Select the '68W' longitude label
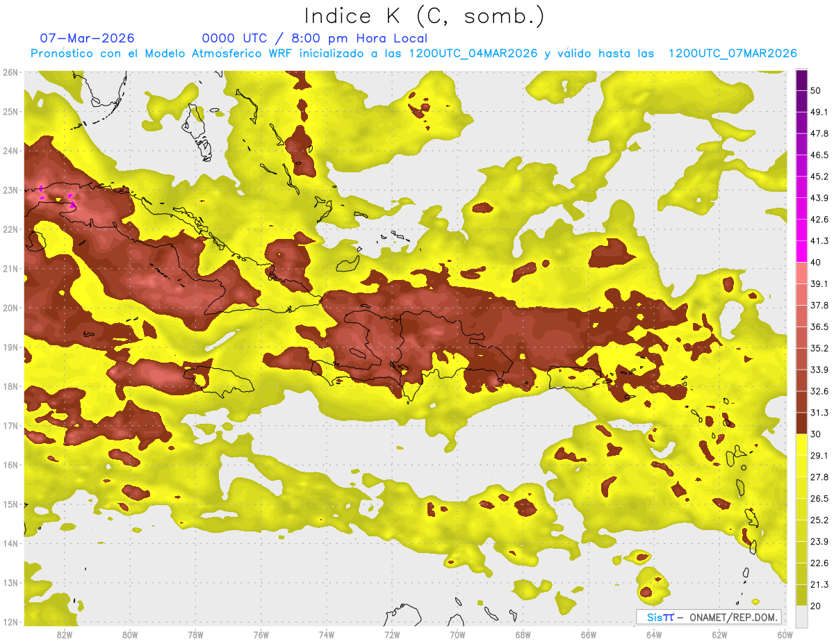The height and width of the screenshot is (644, 834). coord(523,635)
